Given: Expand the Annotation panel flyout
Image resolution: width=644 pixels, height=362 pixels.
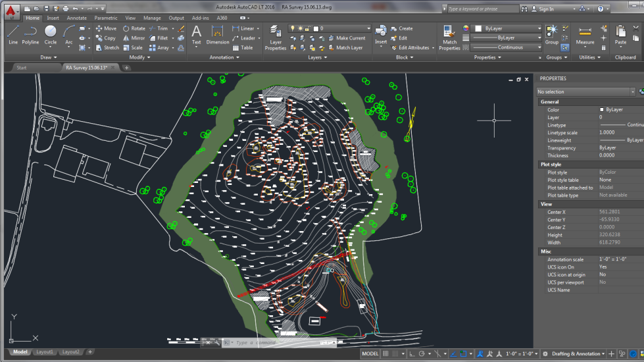Looking at the screenshot, I should [224, 57].
